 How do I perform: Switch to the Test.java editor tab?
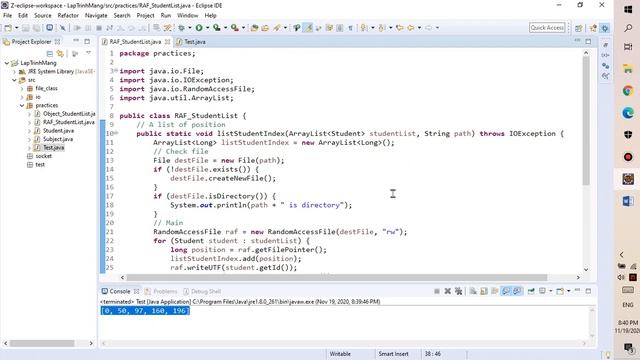(195, 42)
